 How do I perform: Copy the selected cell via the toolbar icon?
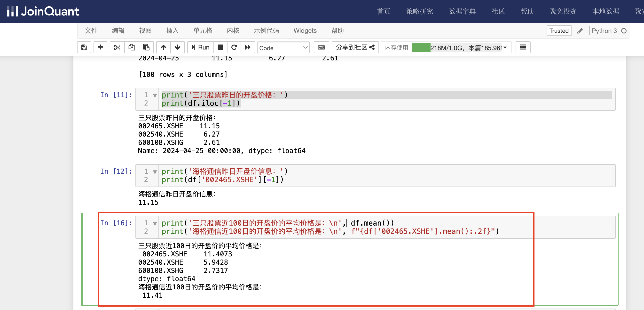click(132, 47)
